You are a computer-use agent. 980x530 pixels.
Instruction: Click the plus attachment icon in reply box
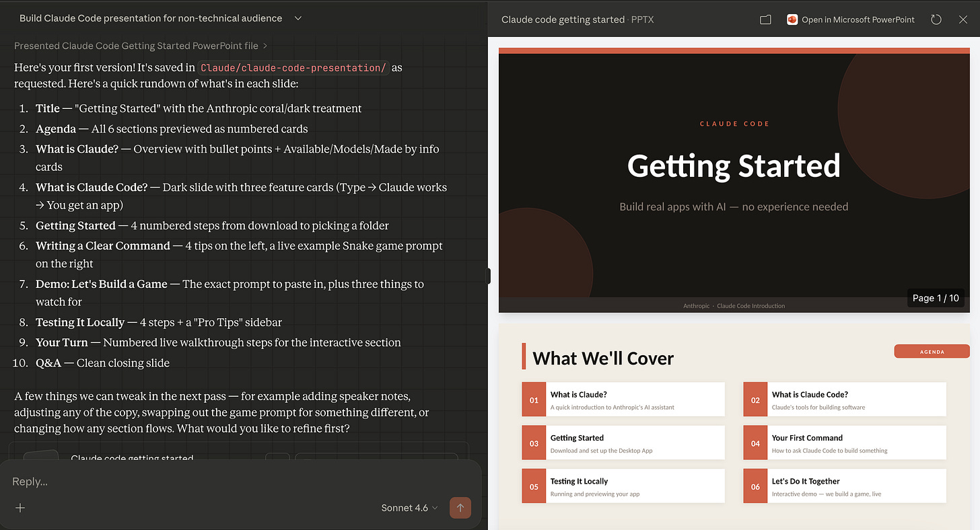coord(20,508)
